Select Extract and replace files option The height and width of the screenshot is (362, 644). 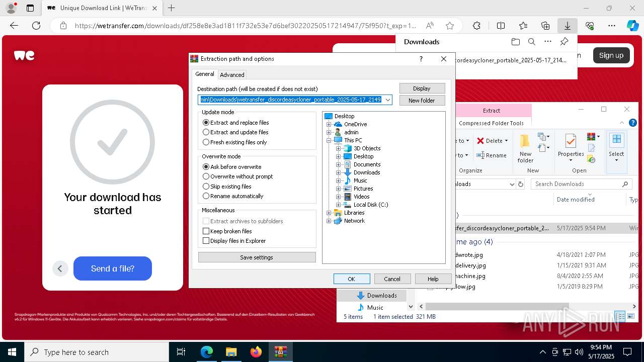[235, 123]
